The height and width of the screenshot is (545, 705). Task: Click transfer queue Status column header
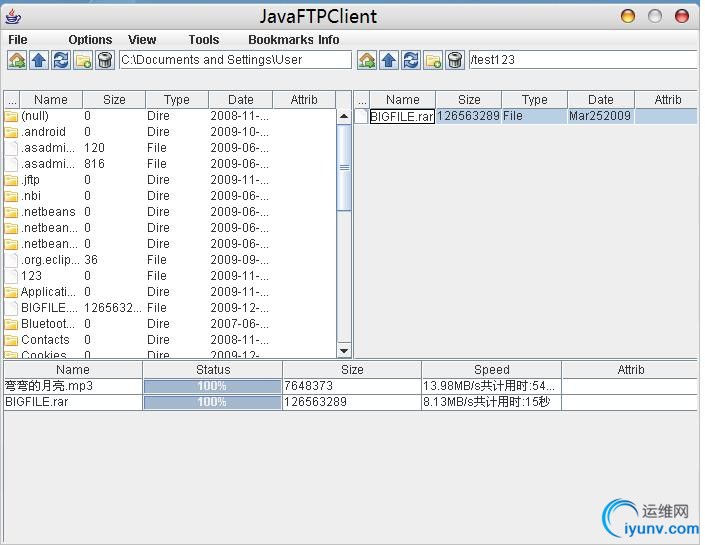[x=213, y=370]
